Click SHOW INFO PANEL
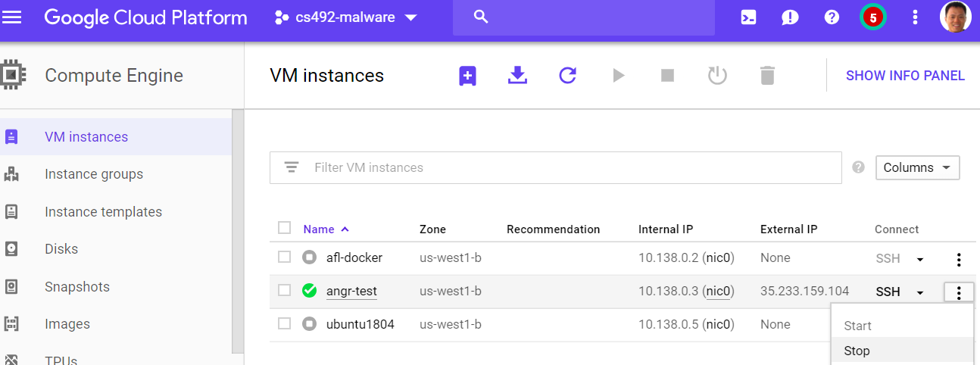 point(905,76)
